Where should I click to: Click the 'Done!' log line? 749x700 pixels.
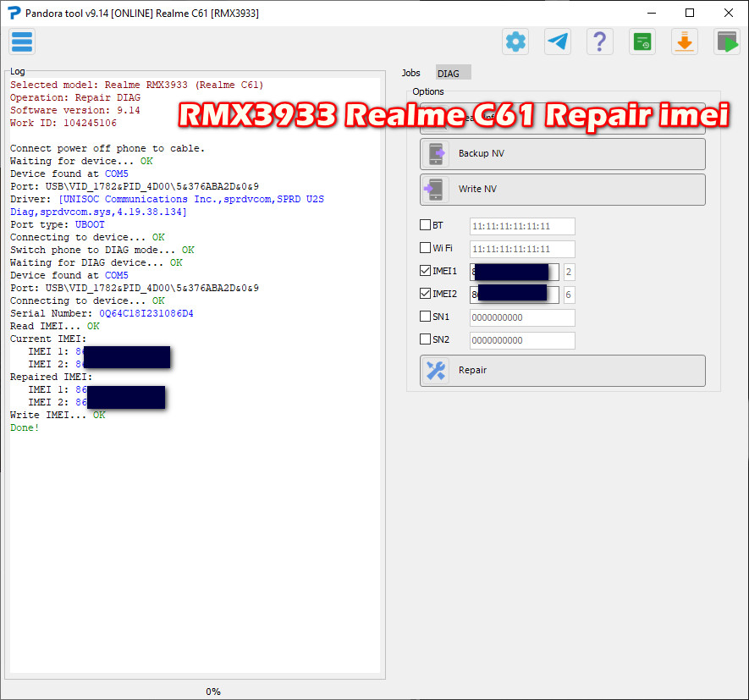click(x=25, y=427)
